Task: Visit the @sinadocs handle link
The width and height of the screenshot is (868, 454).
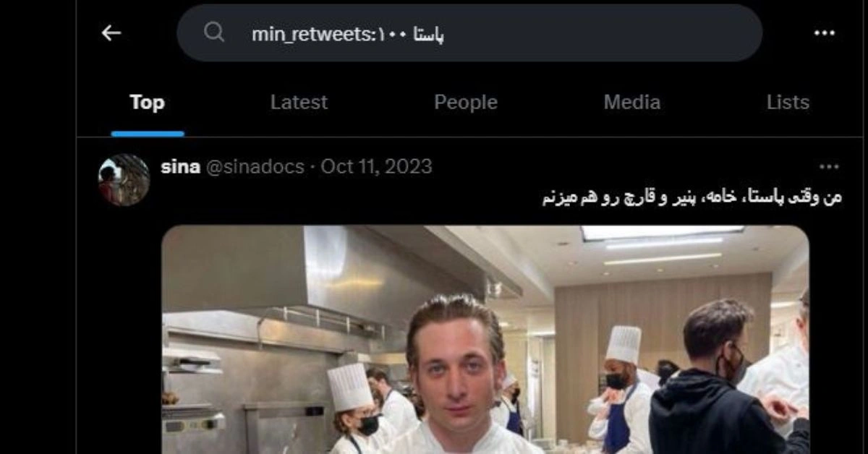Action: point(255,167)
